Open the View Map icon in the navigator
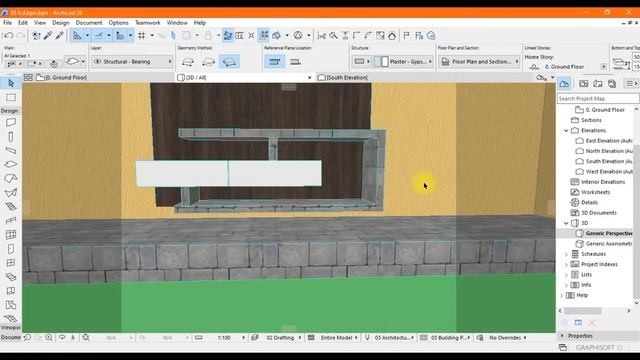 point(584,84)
